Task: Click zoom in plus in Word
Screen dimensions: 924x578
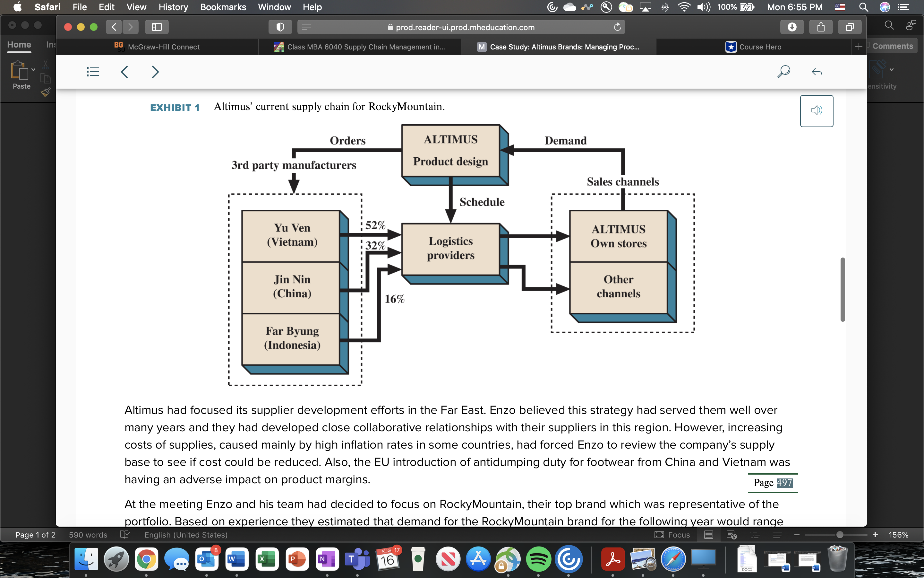Action: click(x=875, y=535)
